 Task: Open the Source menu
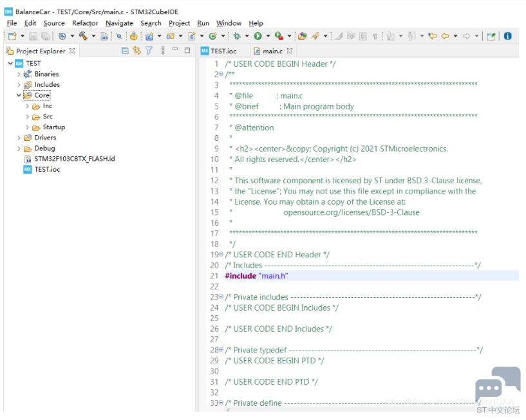coord(53,23)
